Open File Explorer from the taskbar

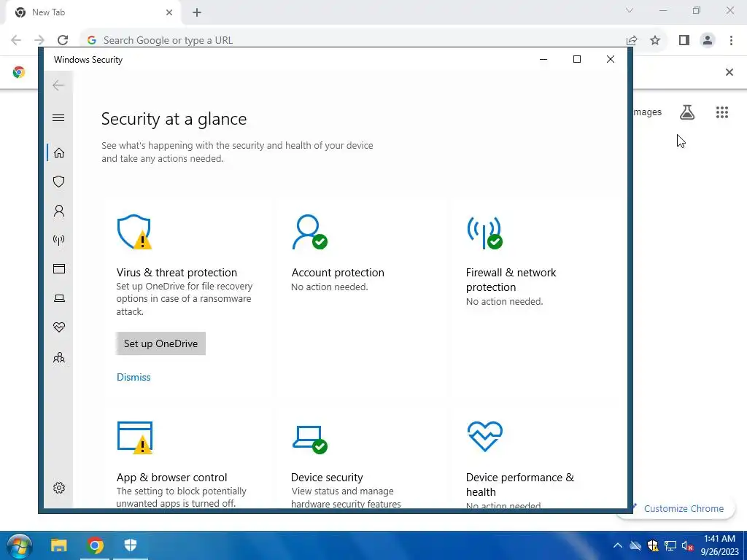pos(59,545)
